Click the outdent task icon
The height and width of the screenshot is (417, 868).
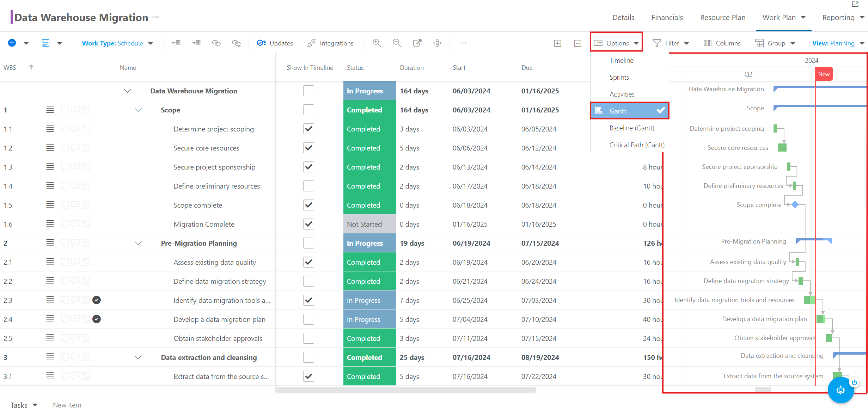tap(176, 43)
